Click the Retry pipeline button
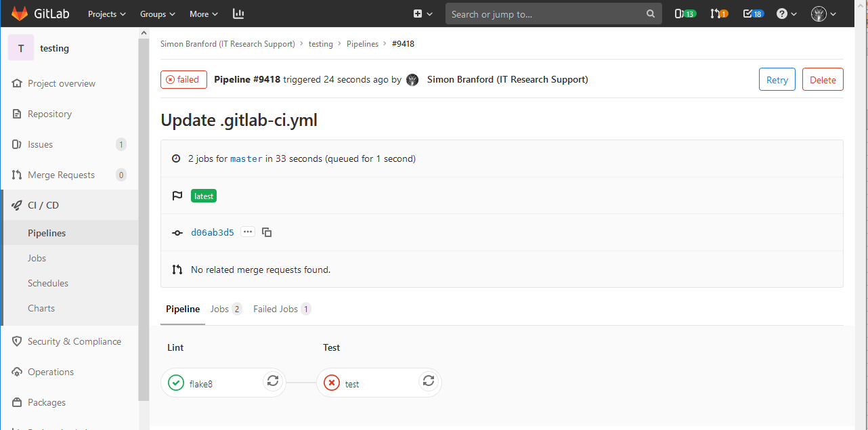The height and width of the screenshot is (430, 868). [777, 80]
